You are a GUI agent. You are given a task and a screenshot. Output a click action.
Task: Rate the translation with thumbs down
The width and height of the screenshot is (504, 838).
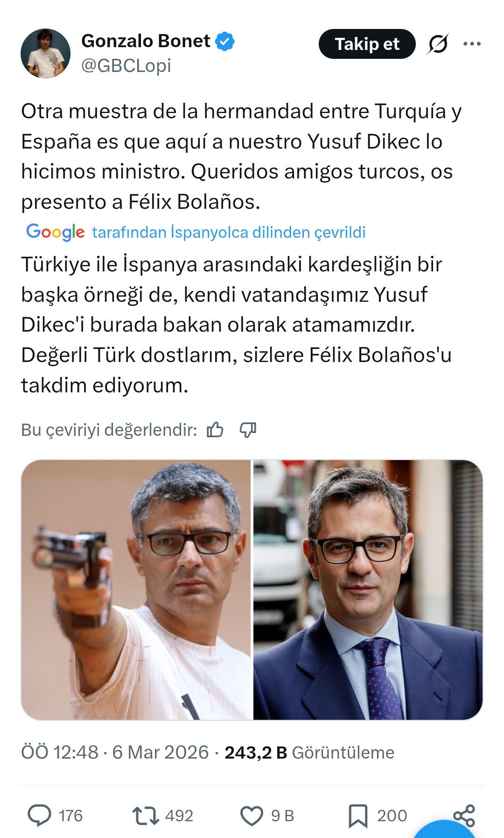248,429
